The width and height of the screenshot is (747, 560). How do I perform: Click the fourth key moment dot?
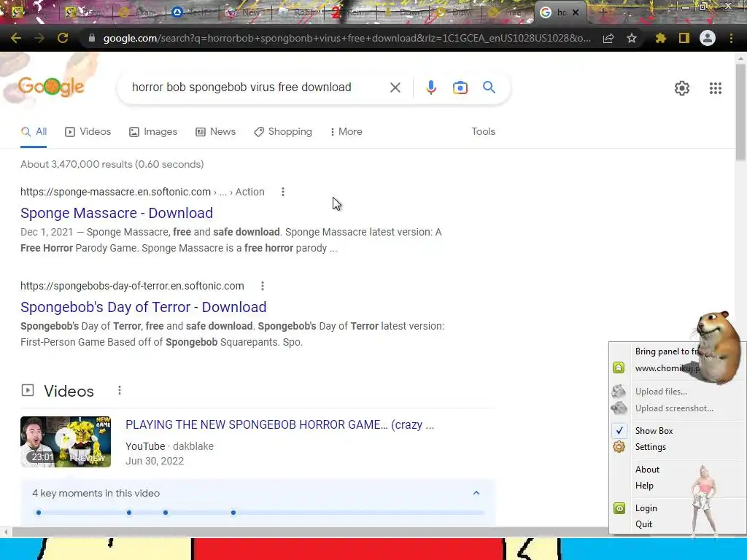(x=233, y=513)
